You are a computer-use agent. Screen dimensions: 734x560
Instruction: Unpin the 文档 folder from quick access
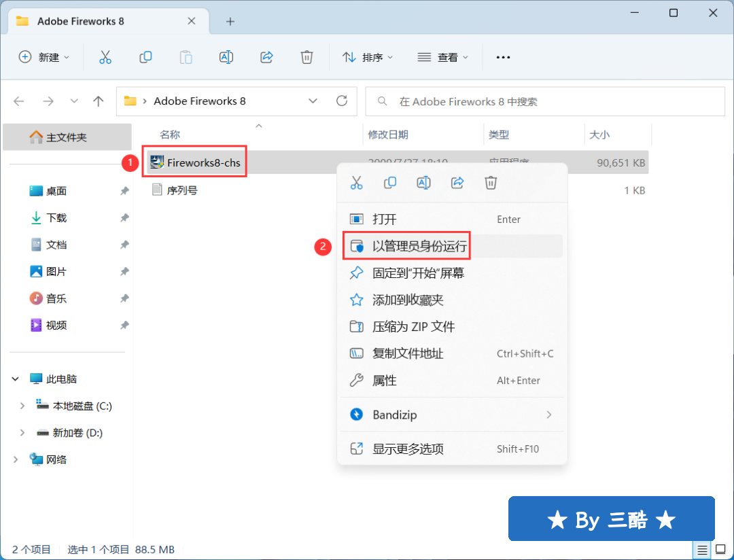[124, 245]
